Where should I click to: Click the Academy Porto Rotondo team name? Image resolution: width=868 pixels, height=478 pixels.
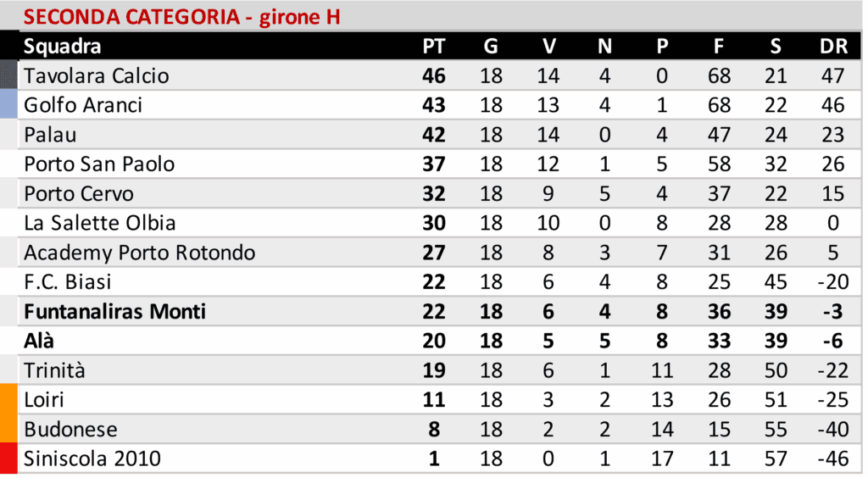pos(139,253)
